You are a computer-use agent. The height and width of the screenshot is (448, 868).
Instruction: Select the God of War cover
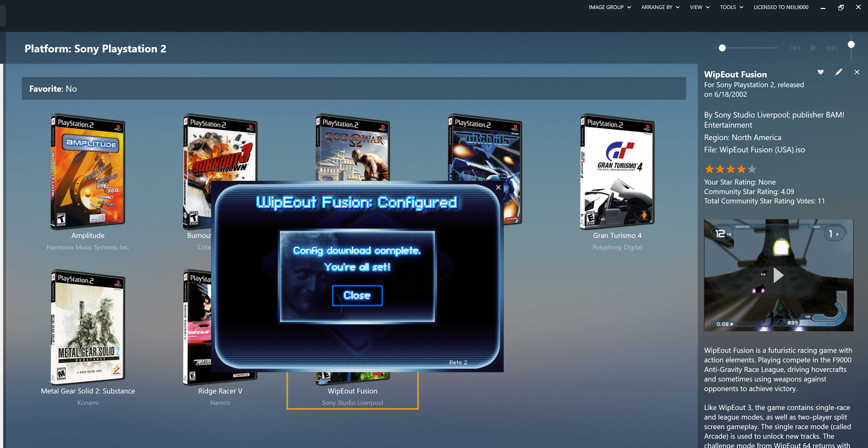352,147
